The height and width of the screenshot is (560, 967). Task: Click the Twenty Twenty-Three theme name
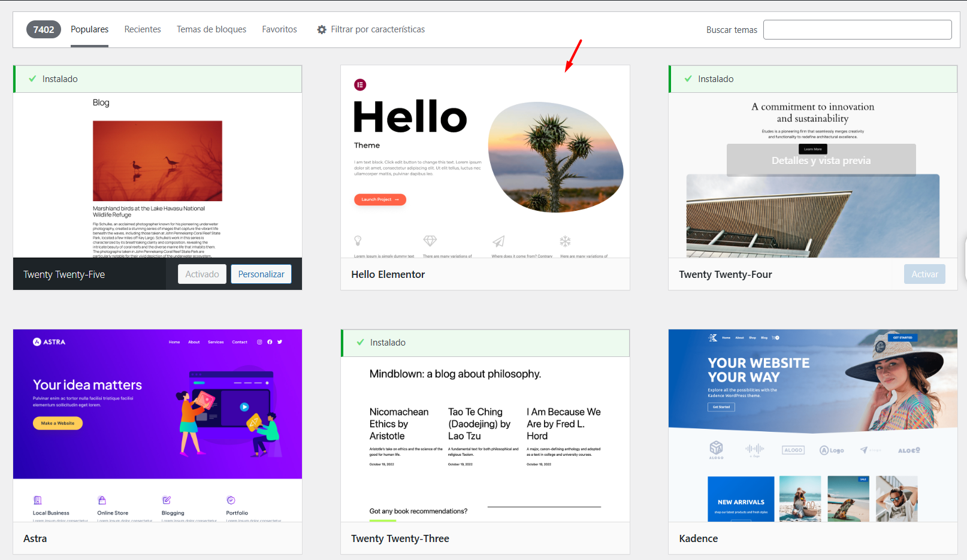[400, 538]
